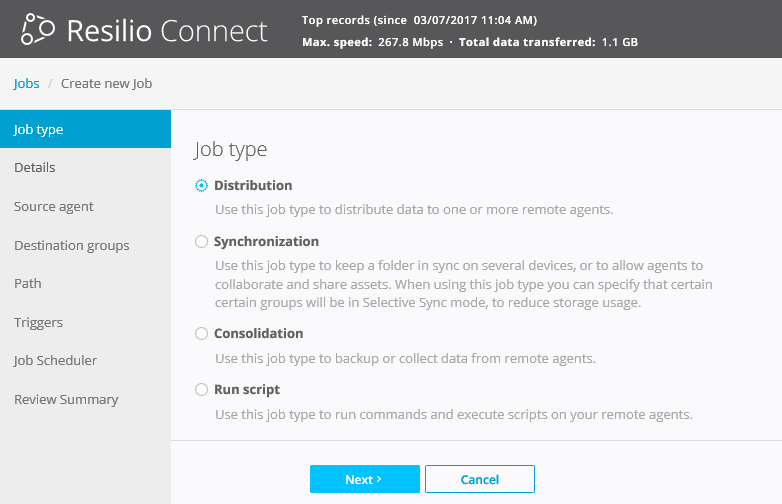Select the Triggers sidebar item
The image size is (782, 504).
pyautogui.click(x=38, y=323)
